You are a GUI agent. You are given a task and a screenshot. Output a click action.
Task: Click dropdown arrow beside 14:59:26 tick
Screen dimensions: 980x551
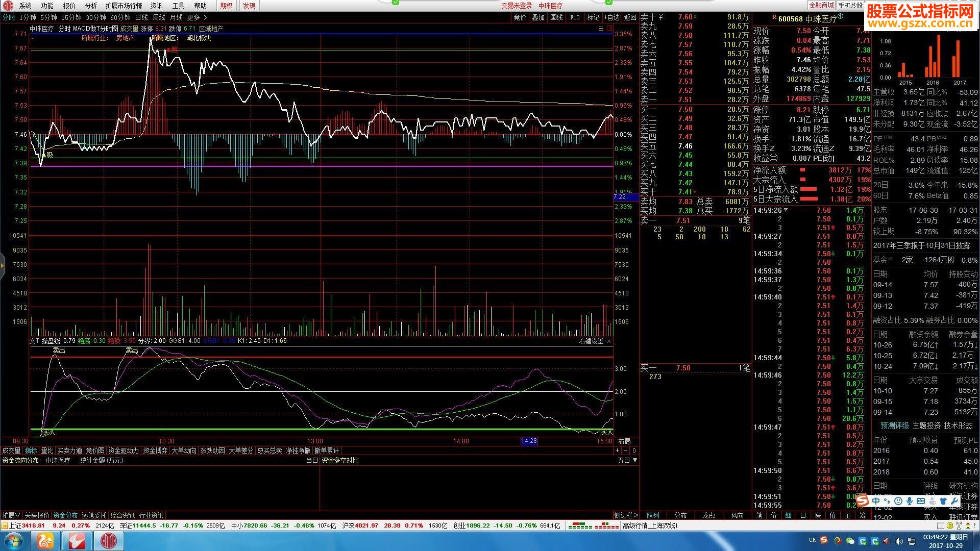(x=786, y=210)
